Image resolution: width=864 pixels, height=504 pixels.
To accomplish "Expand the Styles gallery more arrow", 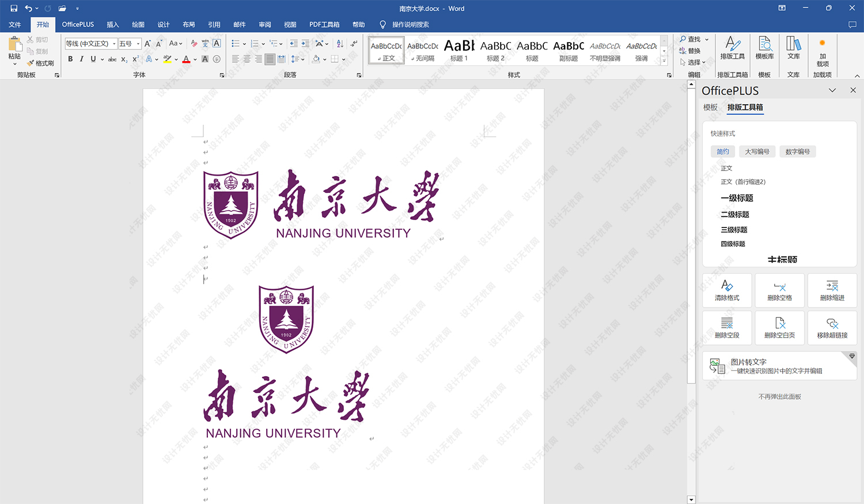I will (664, 60).
